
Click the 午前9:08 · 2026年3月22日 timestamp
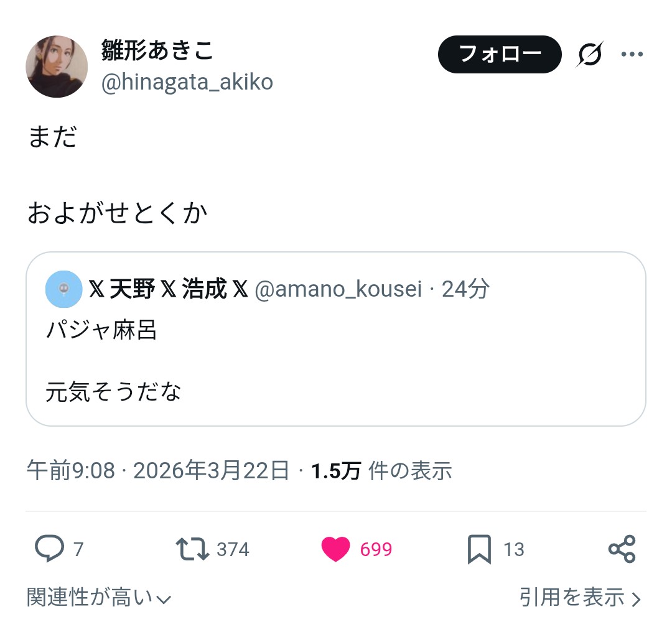point(158,471)
